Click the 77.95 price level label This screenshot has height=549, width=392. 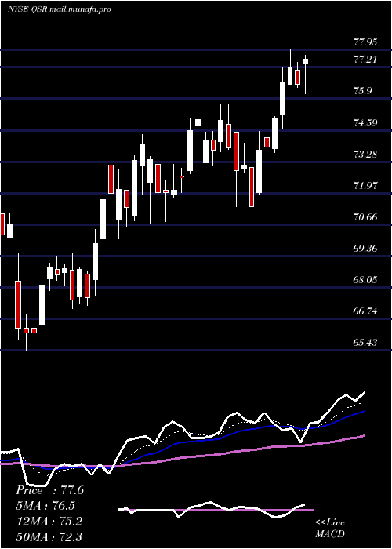pos(365,42)
